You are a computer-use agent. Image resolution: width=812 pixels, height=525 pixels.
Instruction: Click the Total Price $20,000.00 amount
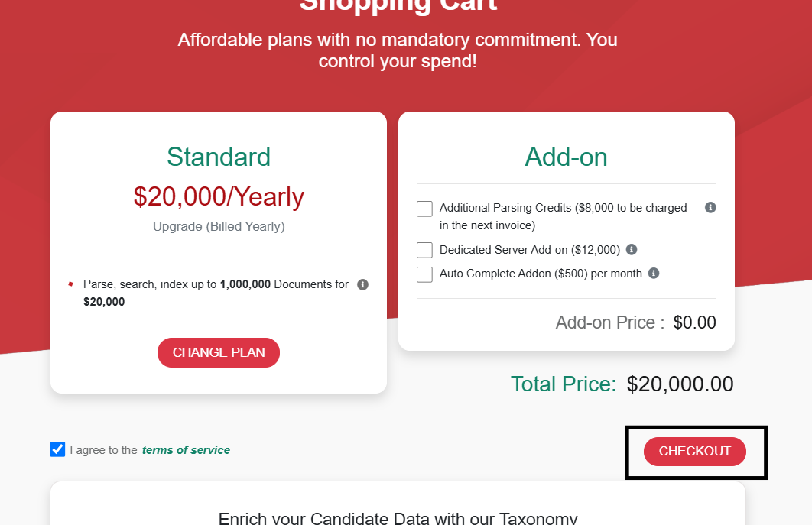(x=680, y=384)
